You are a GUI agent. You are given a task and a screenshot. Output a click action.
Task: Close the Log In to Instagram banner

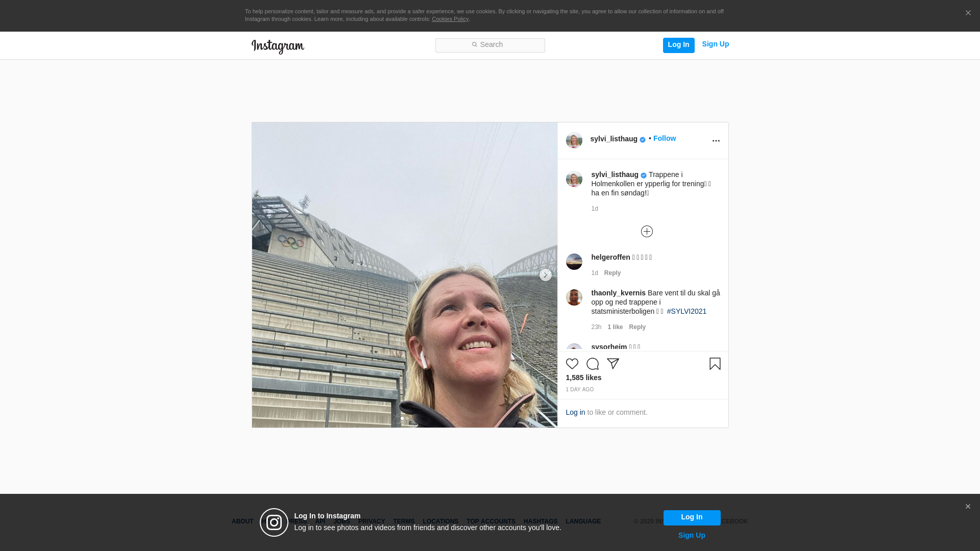pyautogui.click(x=967, y=507)
